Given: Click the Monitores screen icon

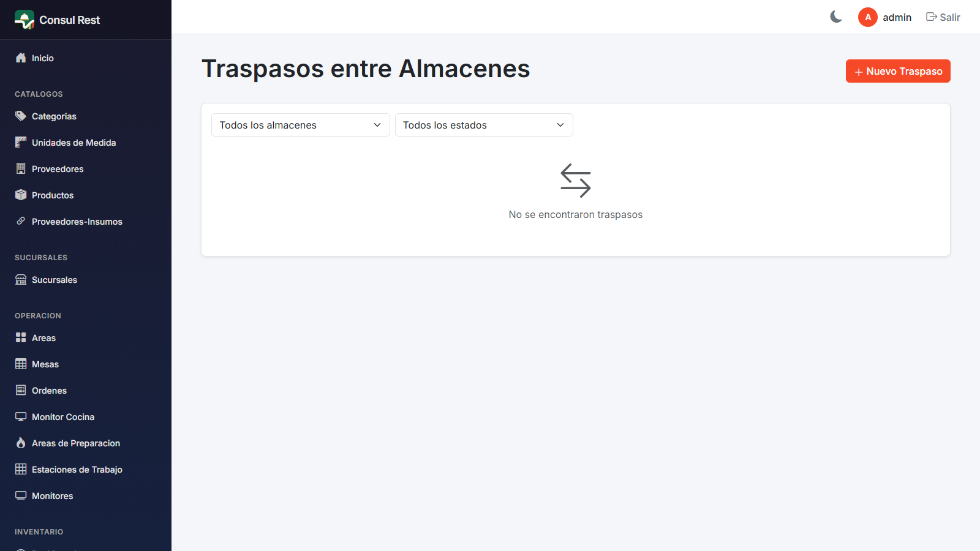Looking at the screenshot, I should (21, 496).
